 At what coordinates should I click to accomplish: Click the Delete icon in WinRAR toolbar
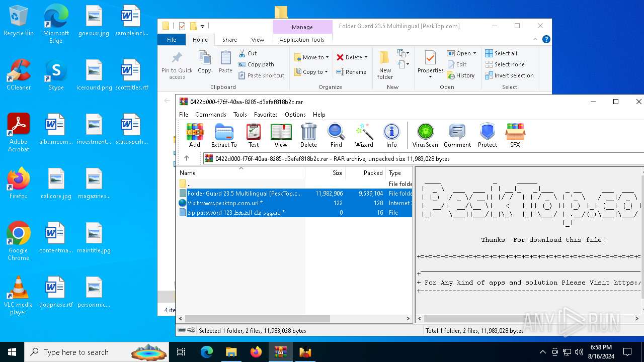(308, 135)
